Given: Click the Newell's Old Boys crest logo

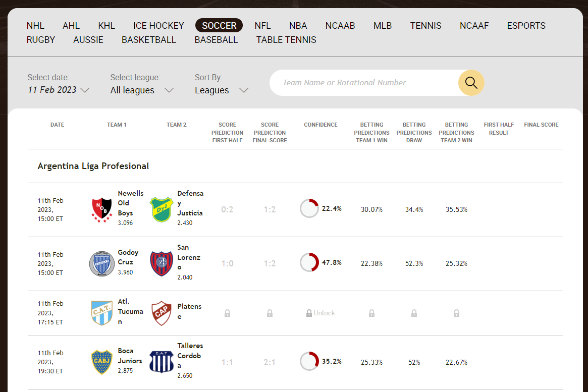Looking at the screenshot, I should (x=101, y=208).
